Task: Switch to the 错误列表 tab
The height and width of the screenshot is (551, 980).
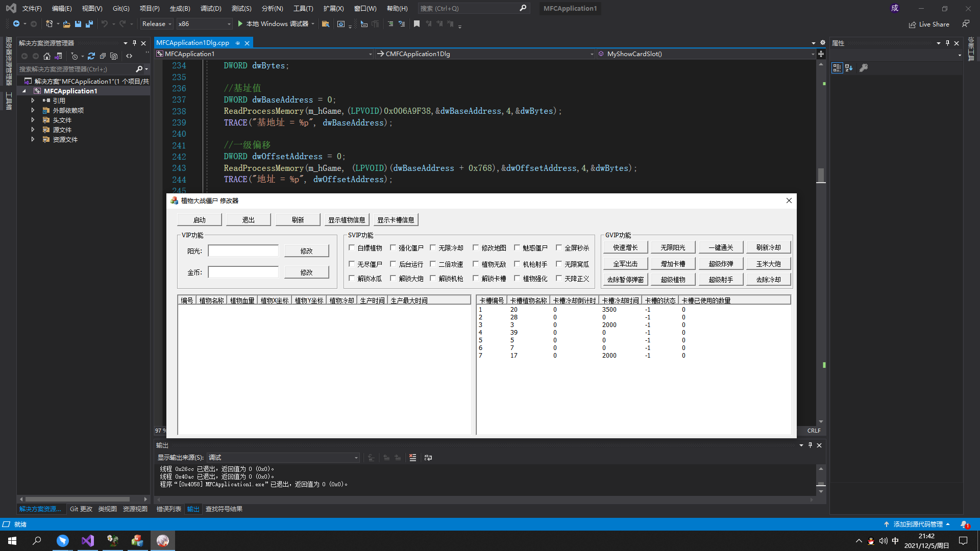Action: pos(168,509)
